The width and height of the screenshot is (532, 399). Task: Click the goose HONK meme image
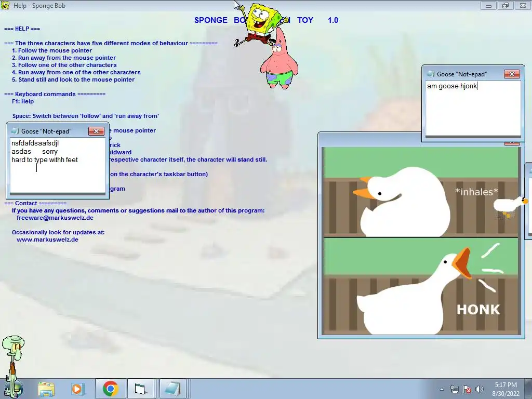pyautogui.click(x=421, y=241)
